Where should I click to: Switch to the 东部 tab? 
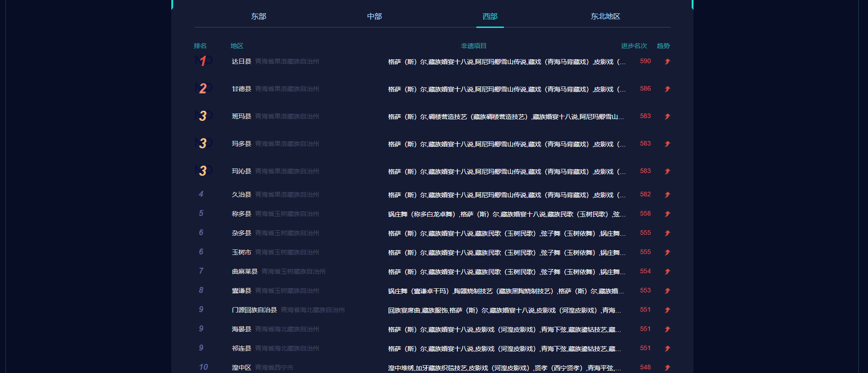point(258,16)
